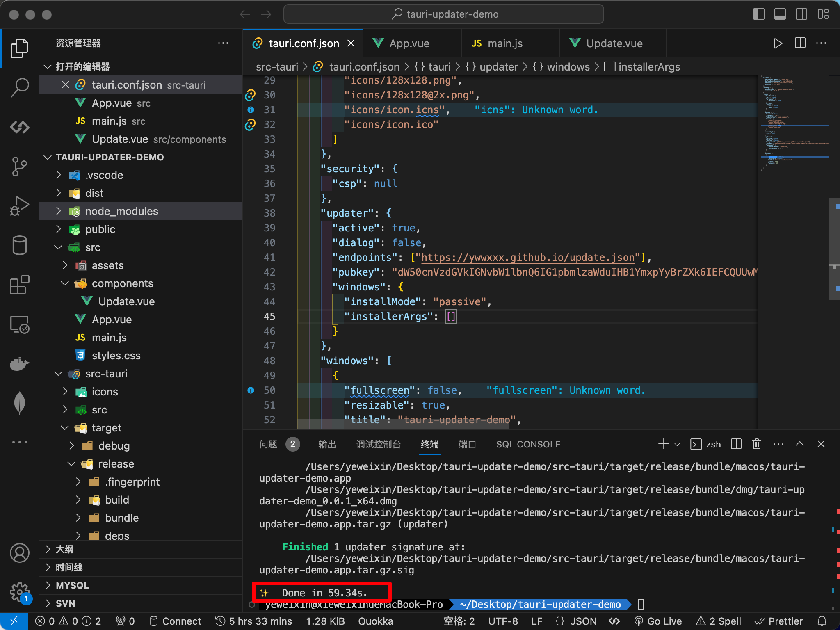The image size is (840, 630).
Task: Open the SQL CONSOLE panel tab
Action: 528,444
